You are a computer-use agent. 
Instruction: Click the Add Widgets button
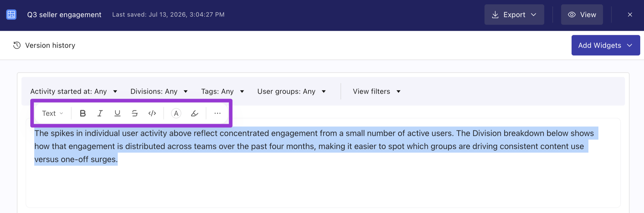[605, 45]
